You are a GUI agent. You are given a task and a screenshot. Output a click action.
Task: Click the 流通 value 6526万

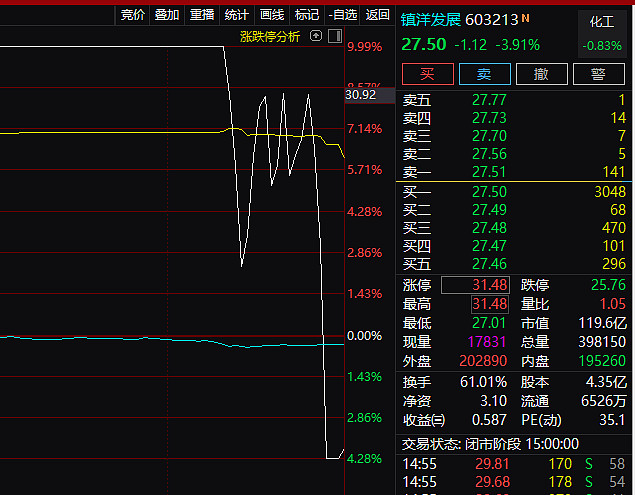click(603, 401)
